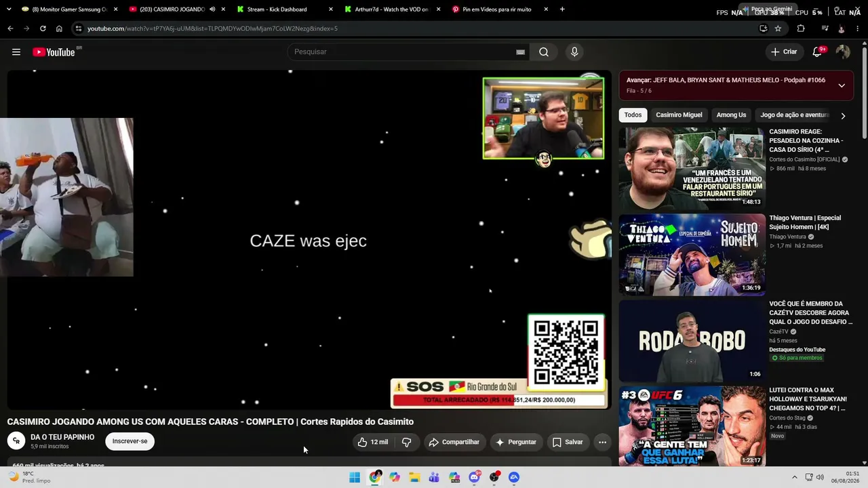Image resolution: width=868 pixels, height=488 pixels.
Task: Save video with the Salvar button
Action: (x=568, y=442)
